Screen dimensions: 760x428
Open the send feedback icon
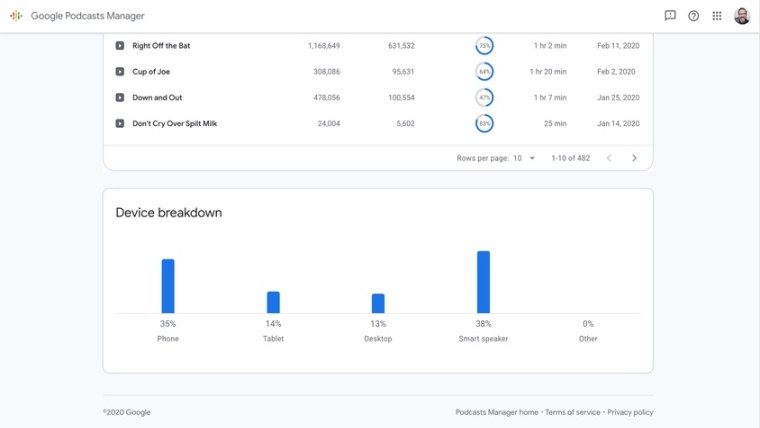coord(670,16)
